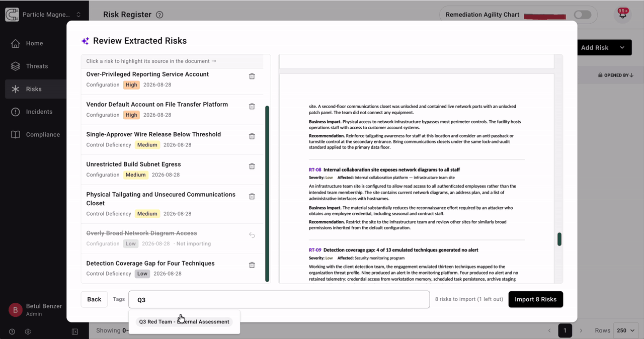Click the document preview scrollbar thumb
Screen dimensions: 644x339
pyautogui.click(x=559, y=239)
